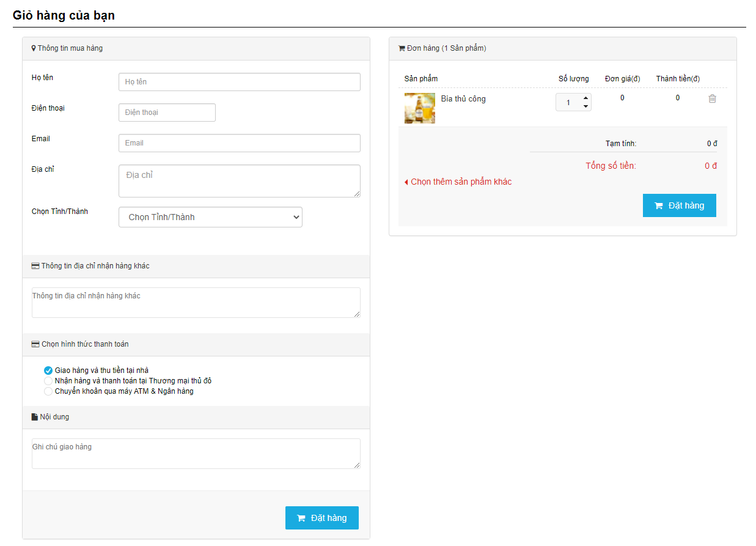Click the card icon beside Thông tin địa chỉ nhận hàng khác

(x=35, y=266)
